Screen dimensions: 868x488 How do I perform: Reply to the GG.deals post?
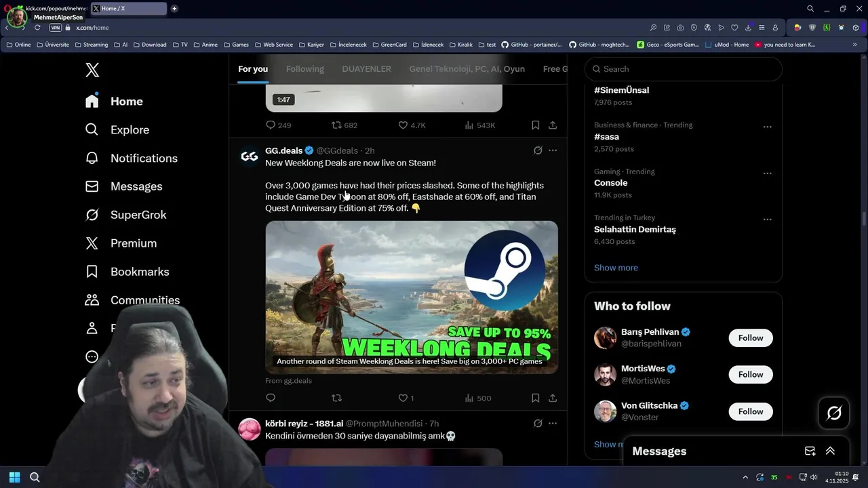[271, 398]
